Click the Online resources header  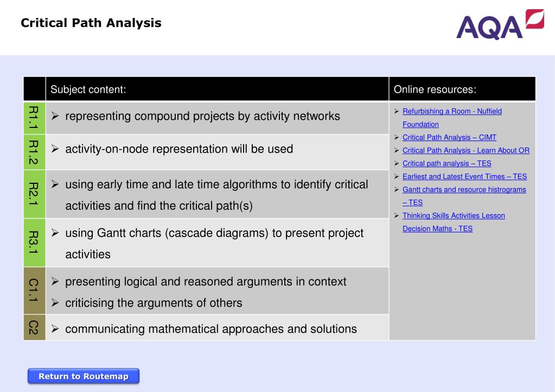(435, 89)
